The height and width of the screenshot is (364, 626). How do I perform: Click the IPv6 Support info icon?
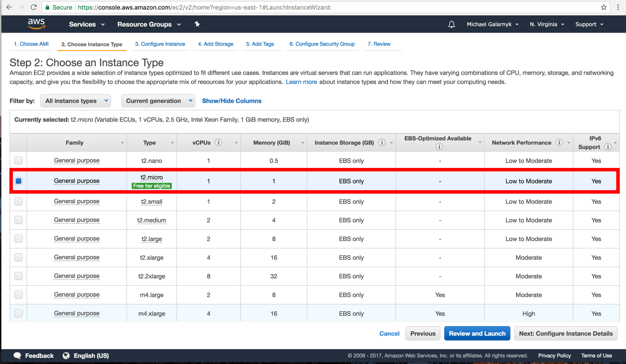point(608,147)
